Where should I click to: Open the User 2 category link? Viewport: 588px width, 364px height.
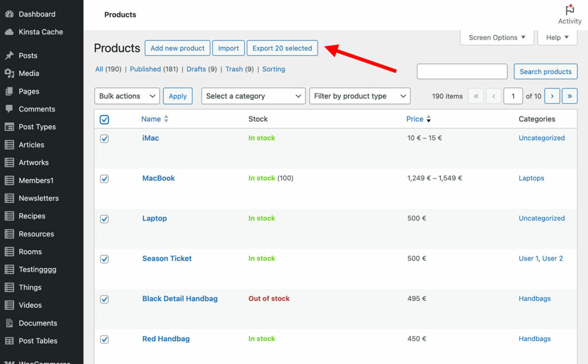point(552,258)
